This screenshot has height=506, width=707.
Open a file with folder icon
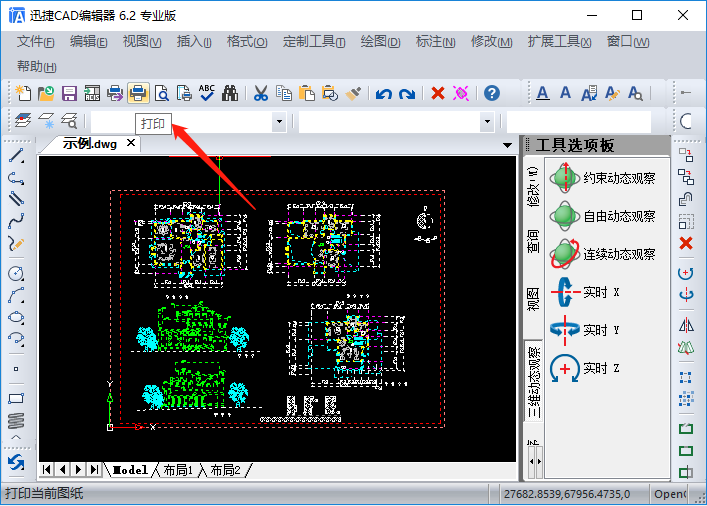pyautogui.click(x=46, y=93)
